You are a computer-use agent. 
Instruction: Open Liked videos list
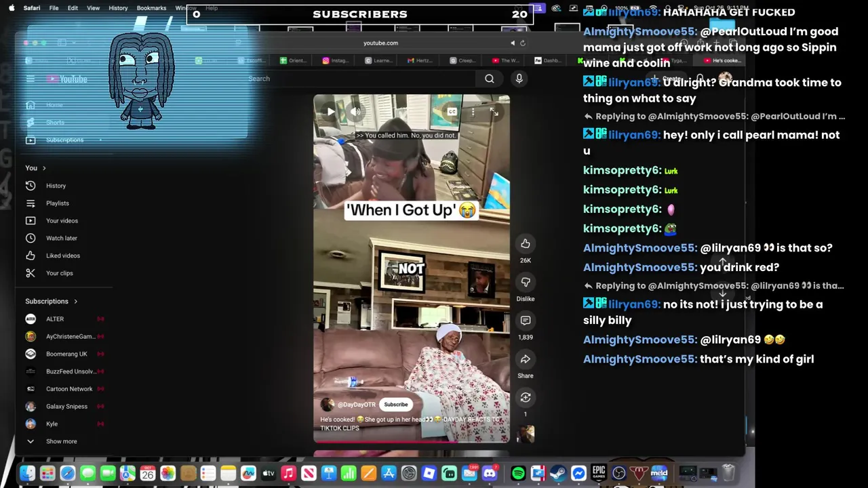click(62, 256)
